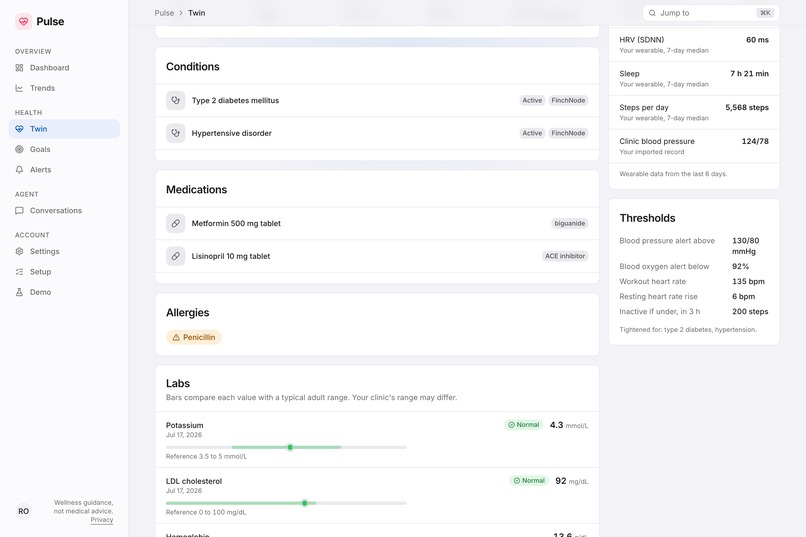Click the LDL cholesterol range slider marker
The height and width of the screenshot is (537, 806).
304,503
